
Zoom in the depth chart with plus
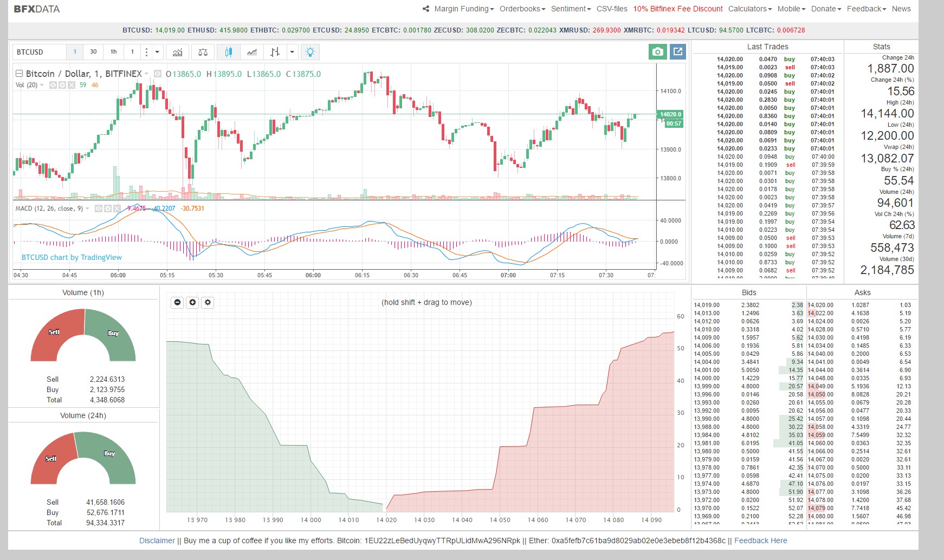coord(192,302)
